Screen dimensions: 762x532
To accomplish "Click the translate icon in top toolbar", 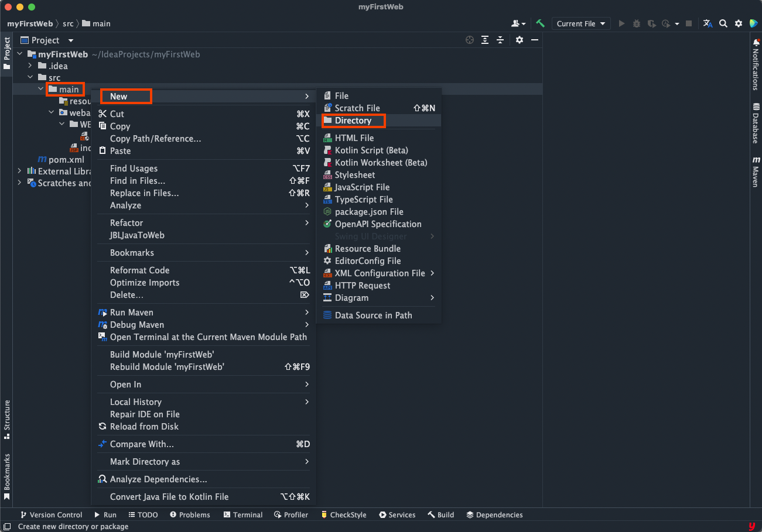I will [708, 23].
